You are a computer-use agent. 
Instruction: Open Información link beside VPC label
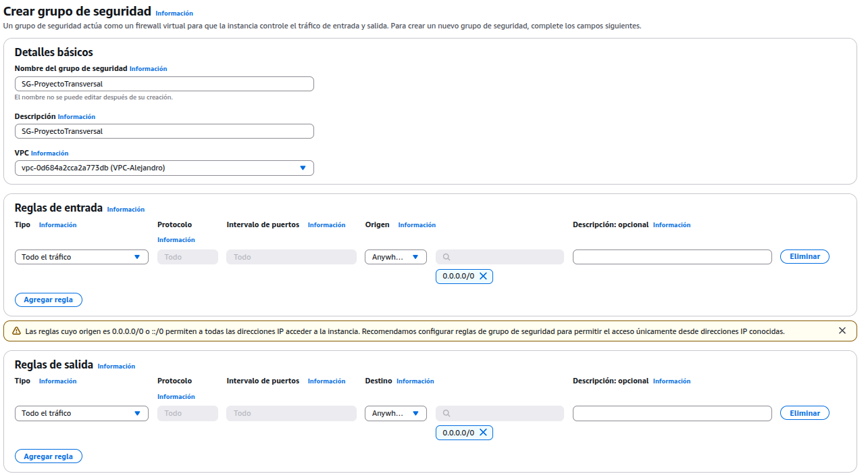(x=50, y=153)
